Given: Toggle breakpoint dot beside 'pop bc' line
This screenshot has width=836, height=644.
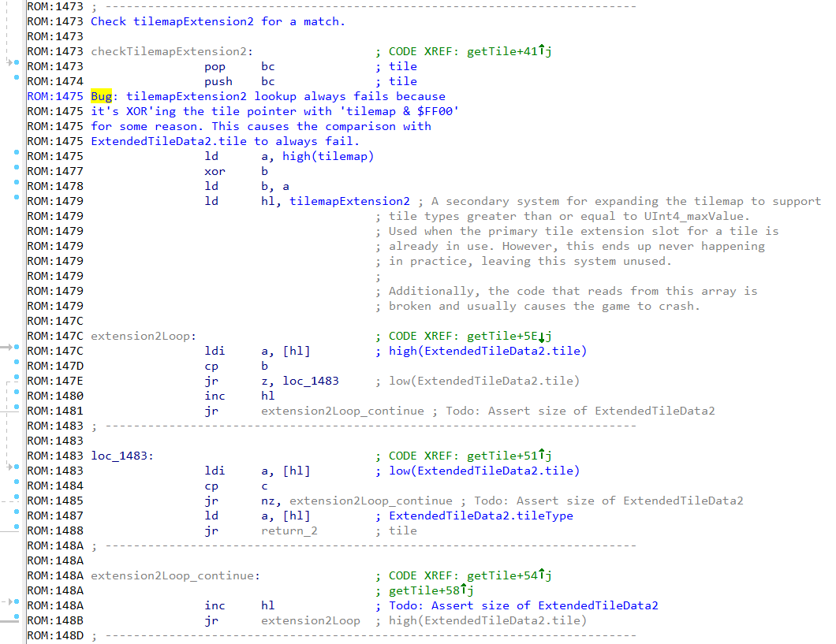Looking at the screenshot, I should click(x=17, y=62).
